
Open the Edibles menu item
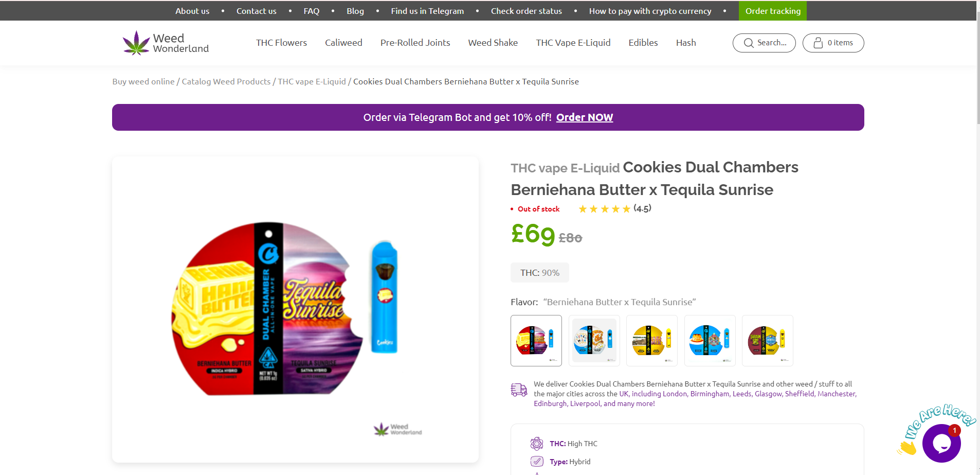[643, 43]
